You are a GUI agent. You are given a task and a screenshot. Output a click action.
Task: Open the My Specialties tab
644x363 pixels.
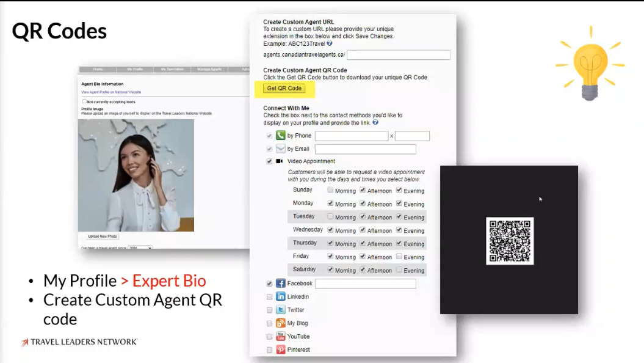[172, 69]
